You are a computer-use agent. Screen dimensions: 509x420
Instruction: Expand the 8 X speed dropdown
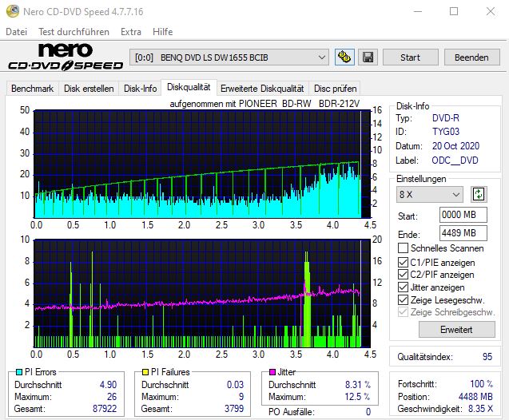click(x=430, y=194)
